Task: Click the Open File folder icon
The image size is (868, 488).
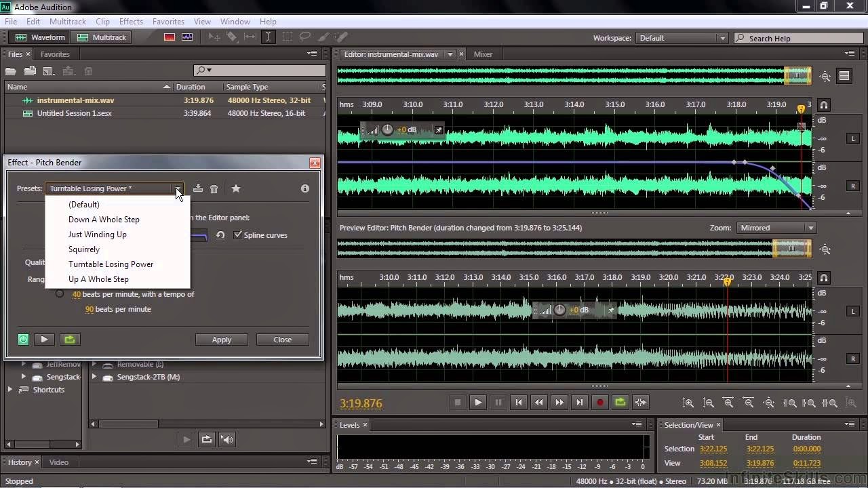Action: coord(11,71)
